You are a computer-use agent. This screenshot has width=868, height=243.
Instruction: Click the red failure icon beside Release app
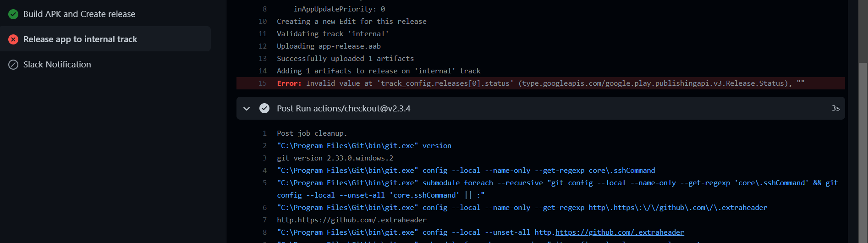point(13,39)
